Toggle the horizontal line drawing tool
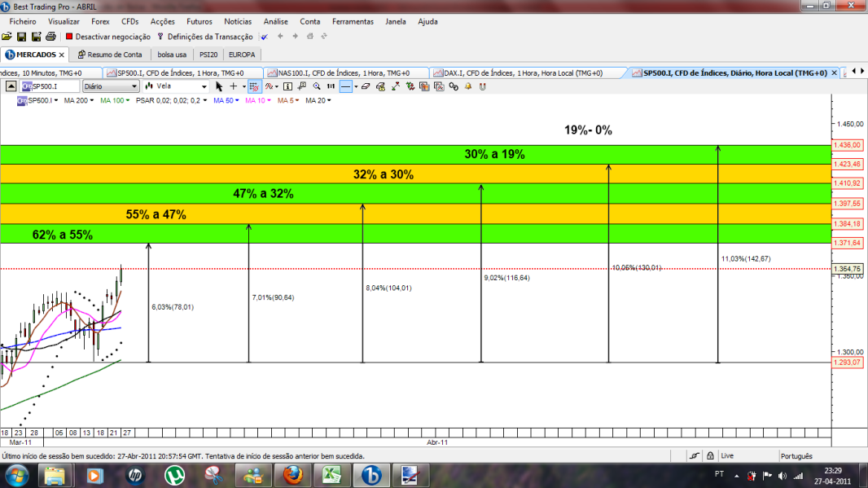The width and height of the screenshot is (868, 488). point(345,86)
